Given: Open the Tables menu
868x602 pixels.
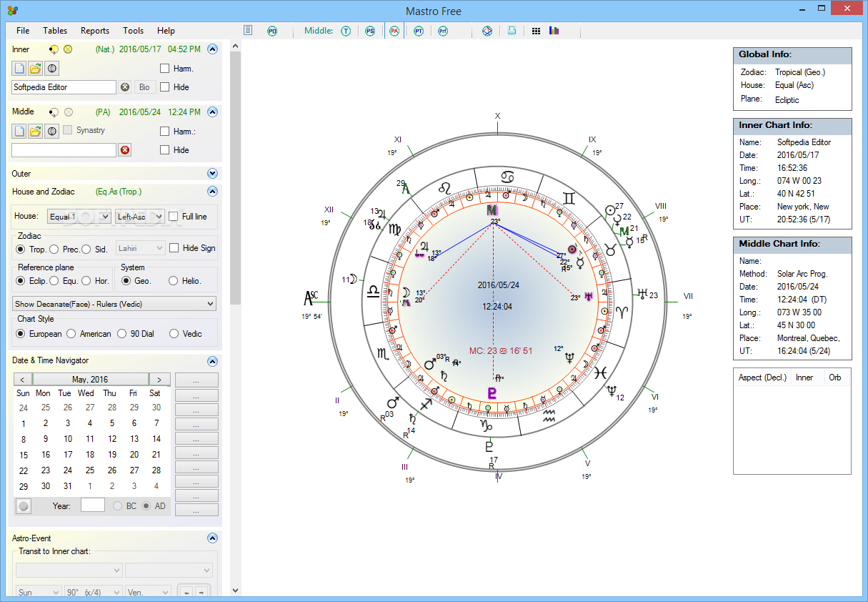Looking at the screenshot, I should coord(55,31).
